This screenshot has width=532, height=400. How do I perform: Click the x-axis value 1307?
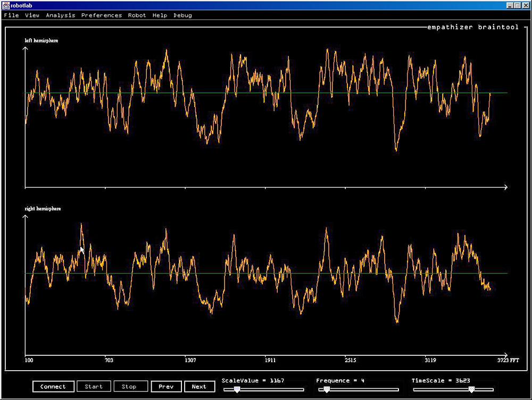[x=190, y=360]
